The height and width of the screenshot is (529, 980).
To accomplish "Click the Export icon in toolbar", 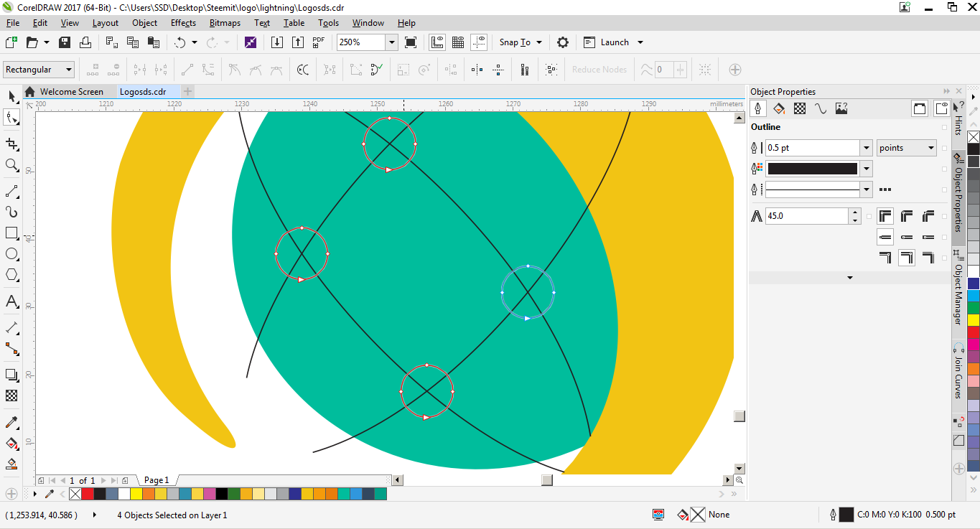I will (298, 42).
